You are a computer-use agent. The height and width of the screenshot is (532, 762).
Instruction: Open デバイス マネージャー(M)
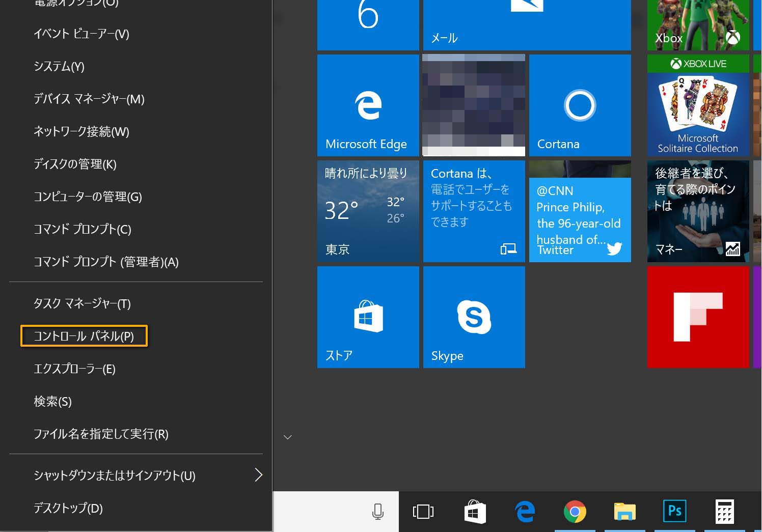pos(136,99)
